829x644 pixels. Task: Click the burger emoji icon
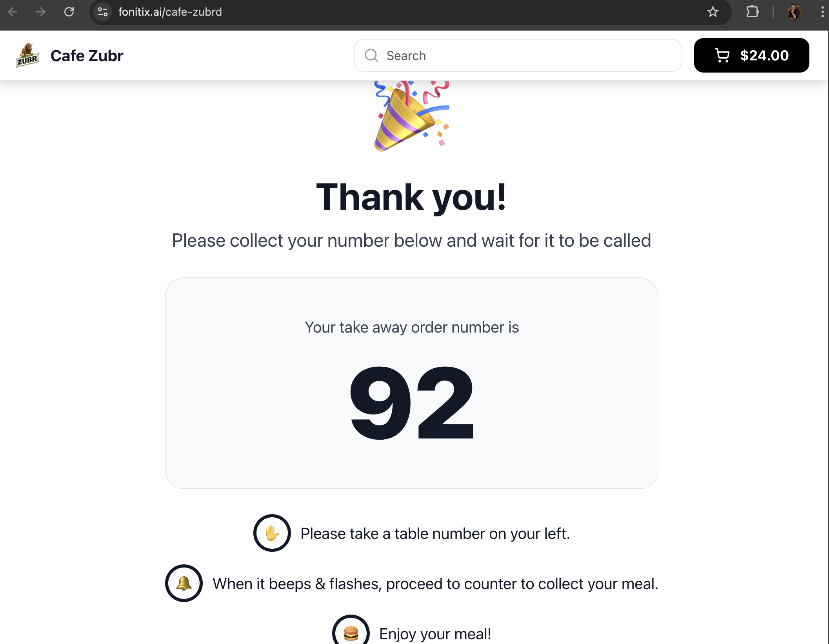tap(351, 632)
